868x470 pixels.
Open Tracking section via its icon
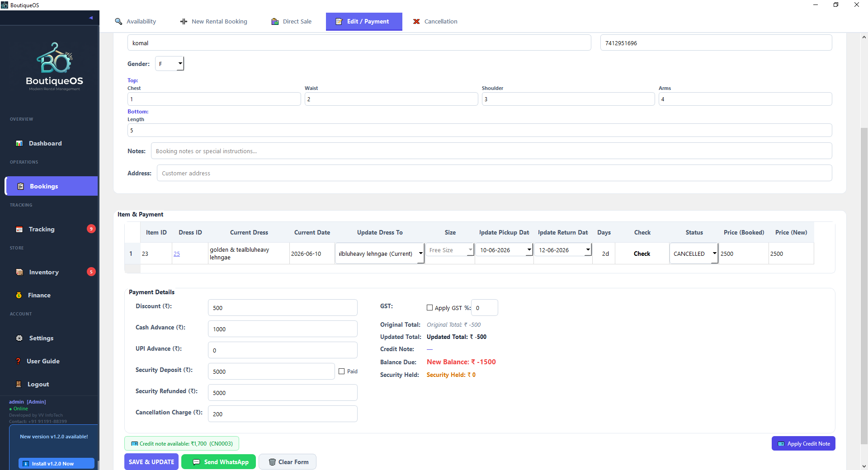pyautogui.click(x=19, y=229)
